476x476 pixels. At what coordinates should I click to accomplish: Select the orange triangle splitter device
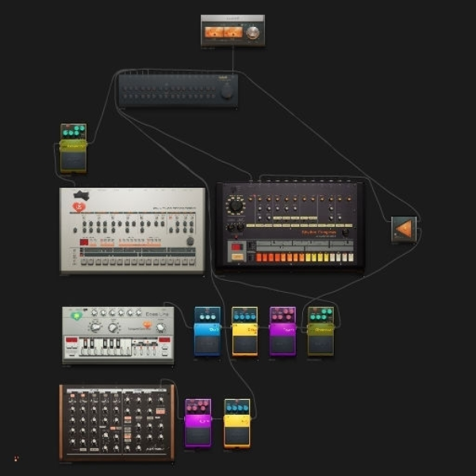pyautogui.click(x=404, y=229)
